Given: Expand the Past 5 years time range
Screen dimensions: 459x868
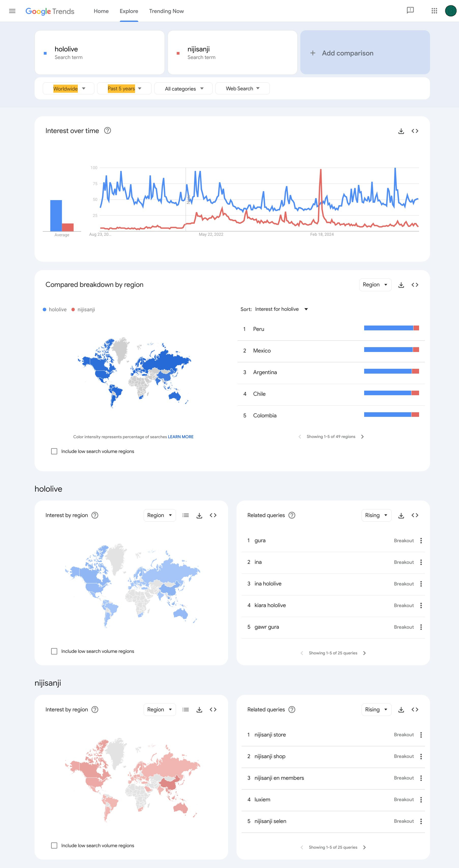Looking at the screenshot, I should [x=124, y=89].
